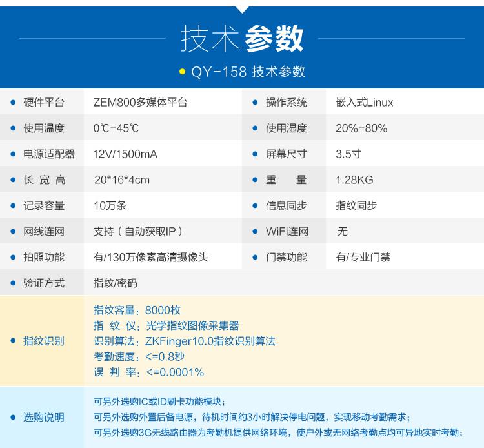This screenshot has height=448, width=484.
Task: Click the 可另外选购3G无线路由器 note line
Action: [x=278, y=433]
